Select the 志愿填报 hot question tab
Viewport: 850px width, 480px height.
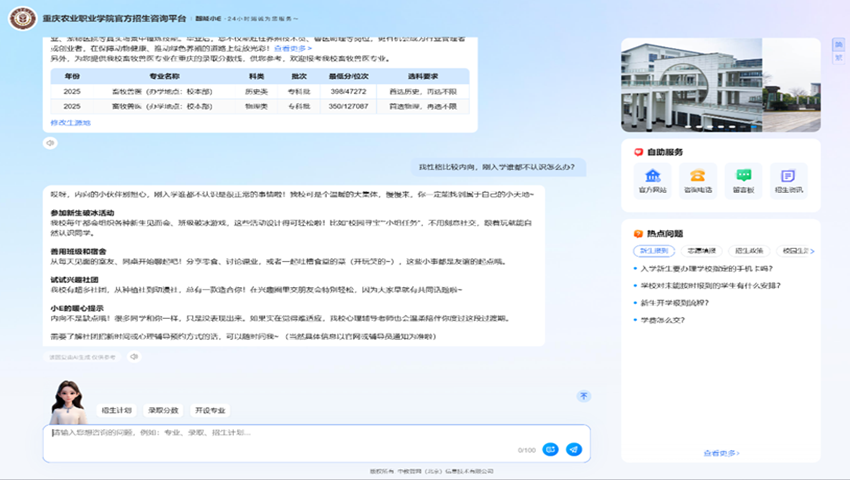(701, 251)
